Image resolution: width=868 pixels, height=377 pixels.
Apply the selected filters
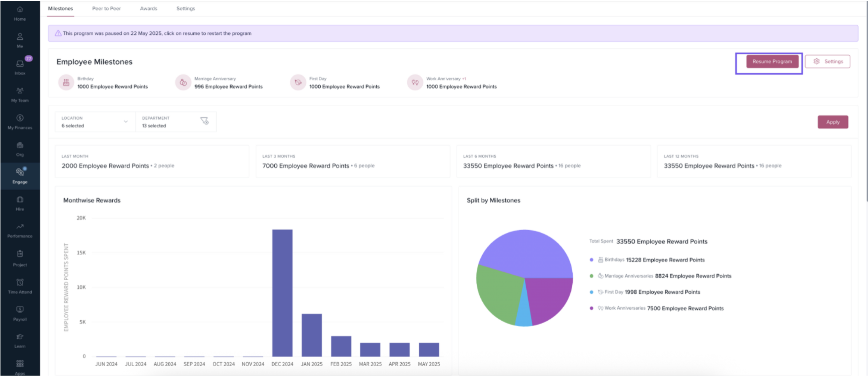coord(833,122)
